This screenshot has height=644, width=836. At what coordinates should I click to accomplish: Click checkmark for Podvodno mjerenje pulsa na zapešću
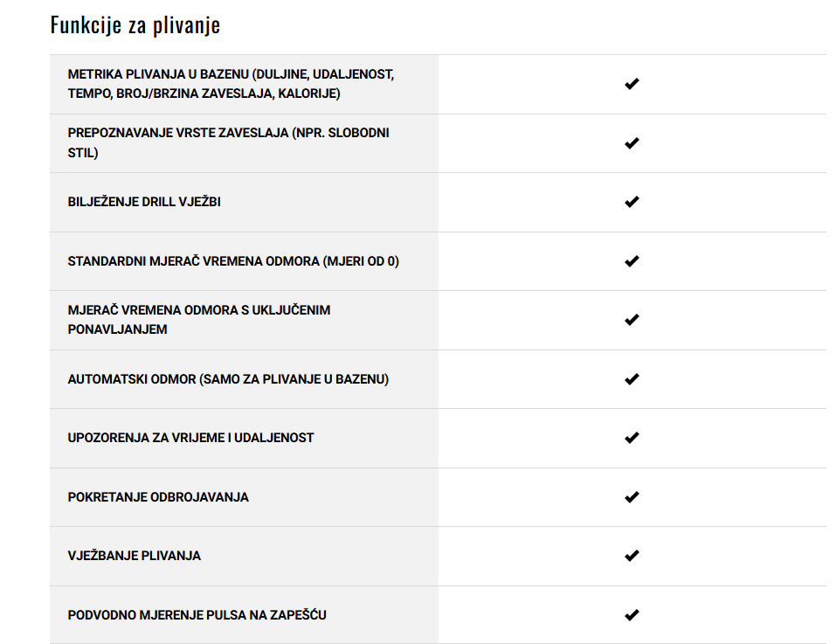632,614
